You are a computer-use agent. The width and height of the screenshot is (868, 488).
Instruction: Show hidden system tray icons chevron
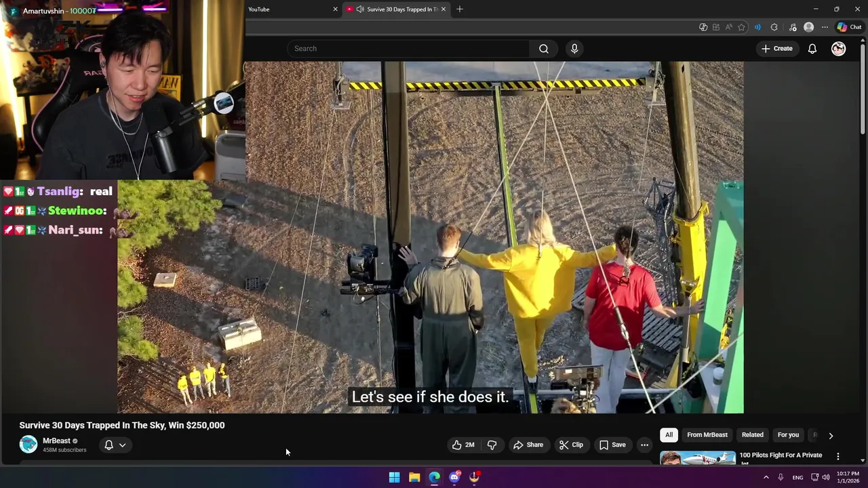[x=766, y=477]
